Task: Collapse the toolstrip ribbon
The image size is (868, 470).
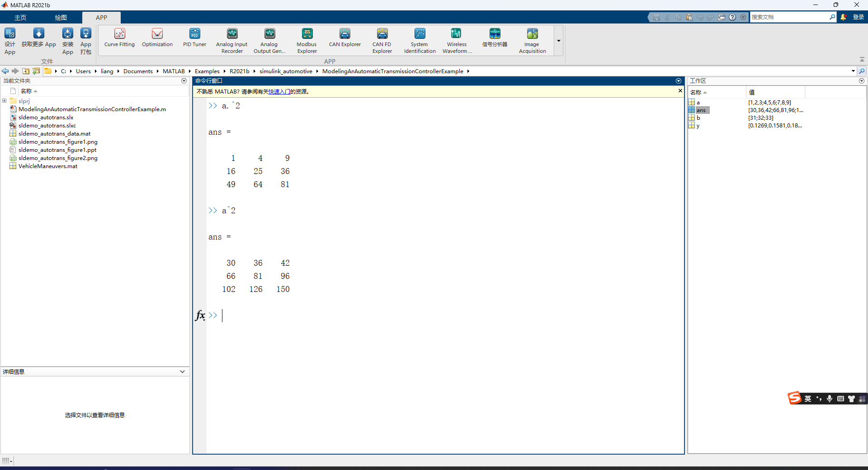Action: tap(862, 60)
